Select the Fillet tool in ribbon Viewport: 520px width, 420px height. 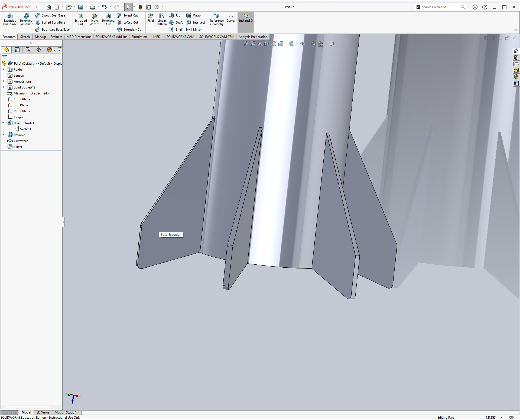pos(151,18)
